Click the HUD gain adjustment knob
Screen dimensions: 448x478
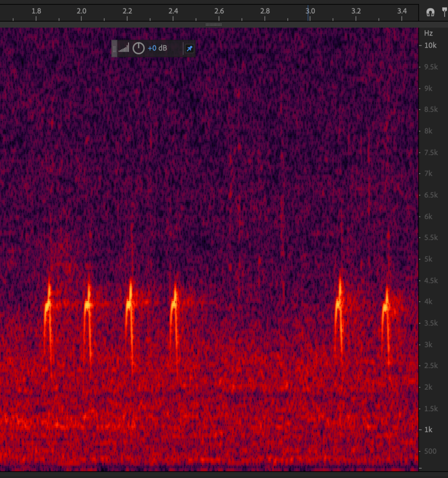138,48
